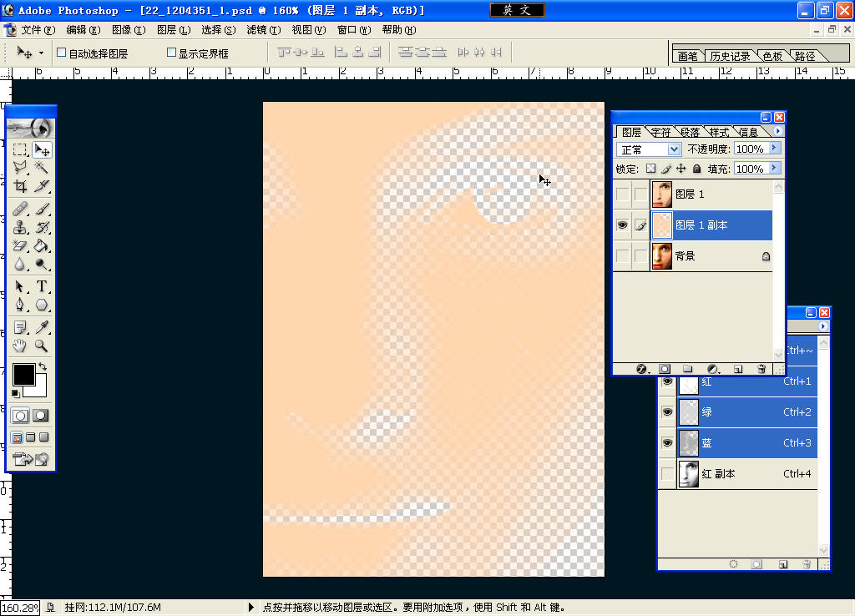Screen dimensions: 855x616
Task: Open 文件 menu
Action: click(x=38, y=30)
